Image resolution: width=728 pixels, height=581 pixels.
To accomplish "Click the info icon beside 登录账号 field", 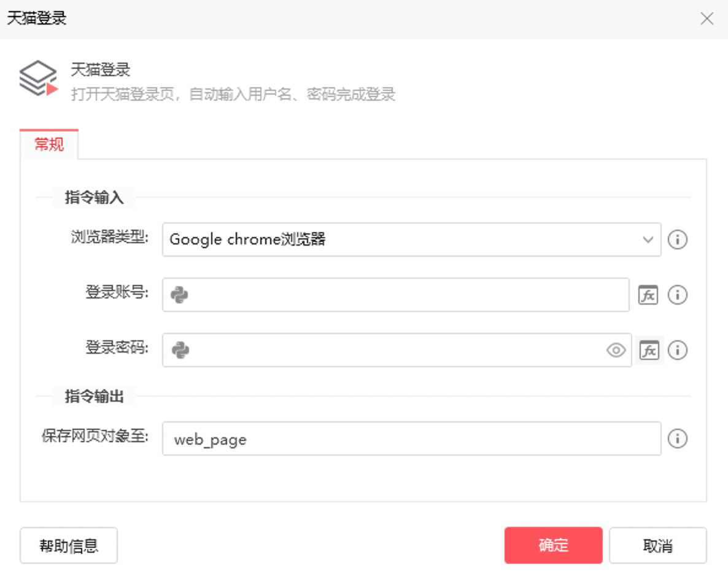I will coord(678,295).
